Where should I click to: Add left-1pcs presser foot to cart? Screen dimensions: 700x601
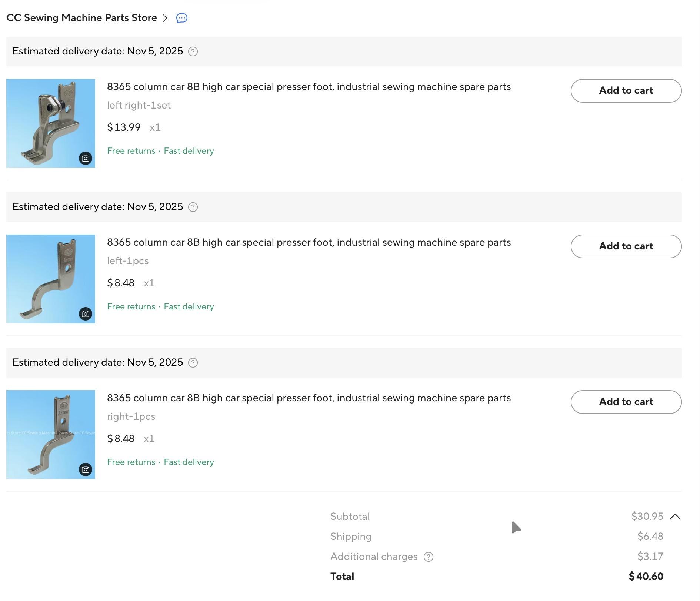click(626, 246)
